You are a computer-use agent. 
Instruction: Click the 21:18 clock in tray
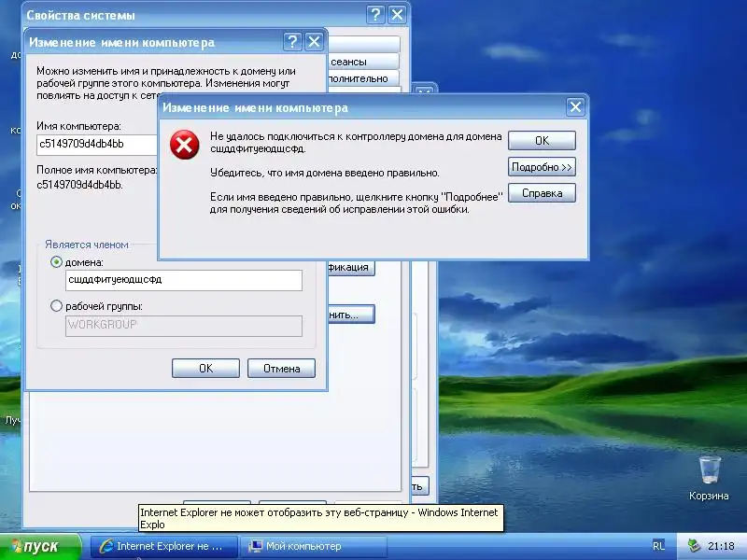(x=721, y=546)
